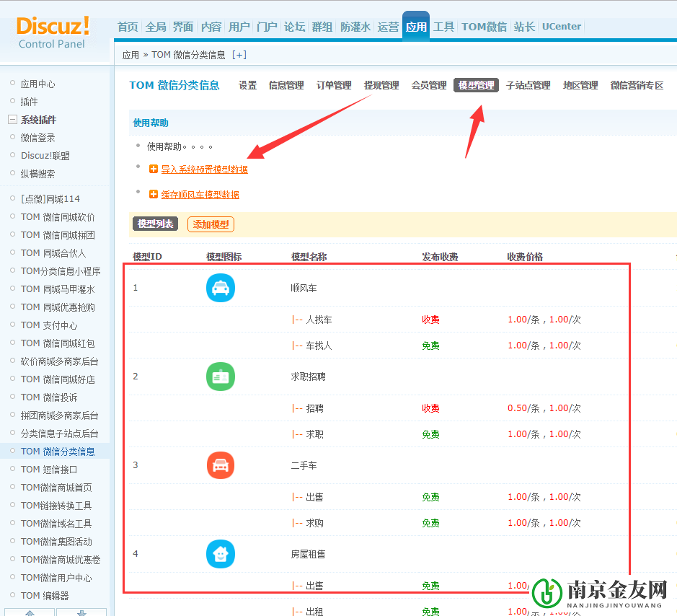Click the red 二手车 car model icon
This screenshot has width=677, height=616.
click(221, 465)
